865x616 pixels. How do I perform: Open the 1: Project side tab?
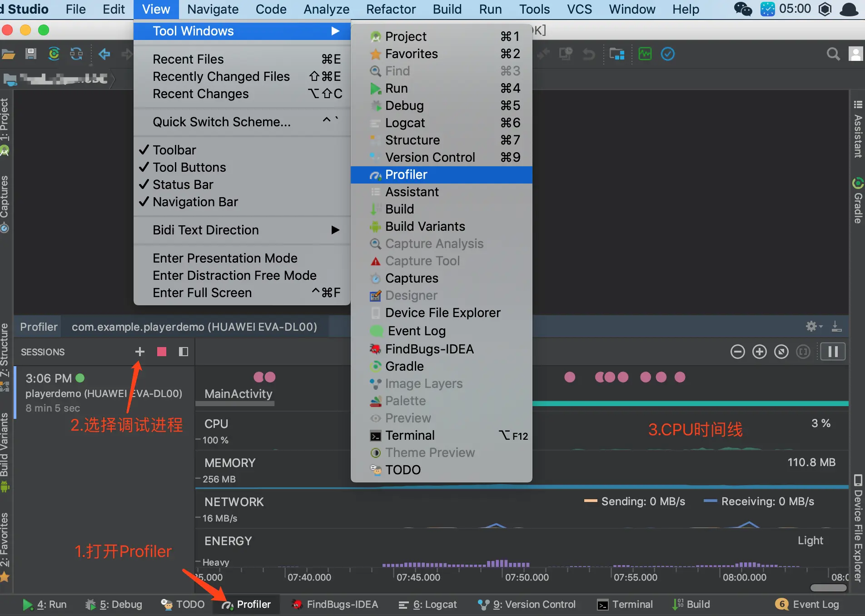5,127
